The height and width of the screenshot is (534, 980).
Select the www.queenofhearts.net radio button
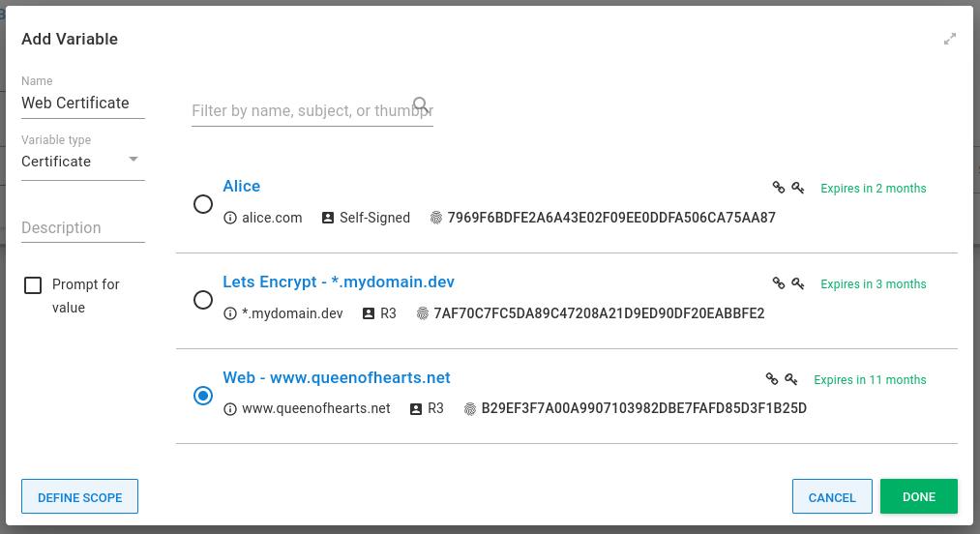click(x=203, y=396)
